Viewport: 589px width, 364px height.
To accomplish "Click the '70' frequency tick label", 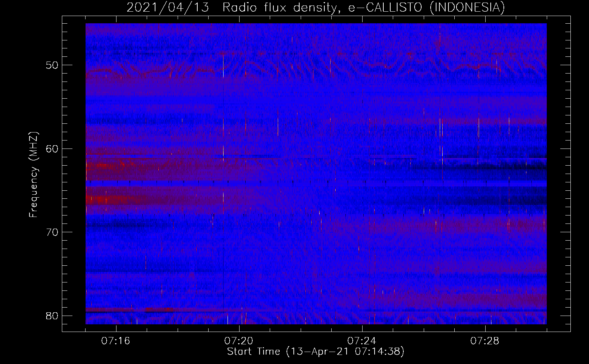I will (52, 232).
